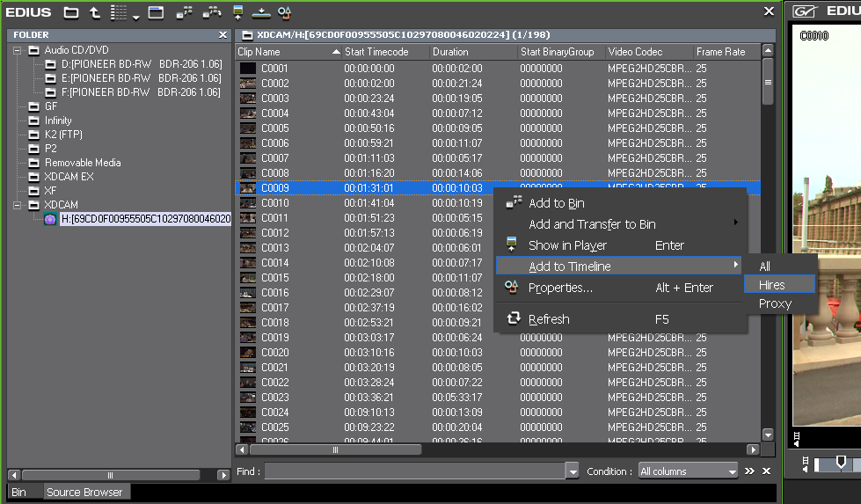The height and width of the screenshot is (504, 861).
Task: Switch to the Bin tab
Action: click(x=18, y=493)
